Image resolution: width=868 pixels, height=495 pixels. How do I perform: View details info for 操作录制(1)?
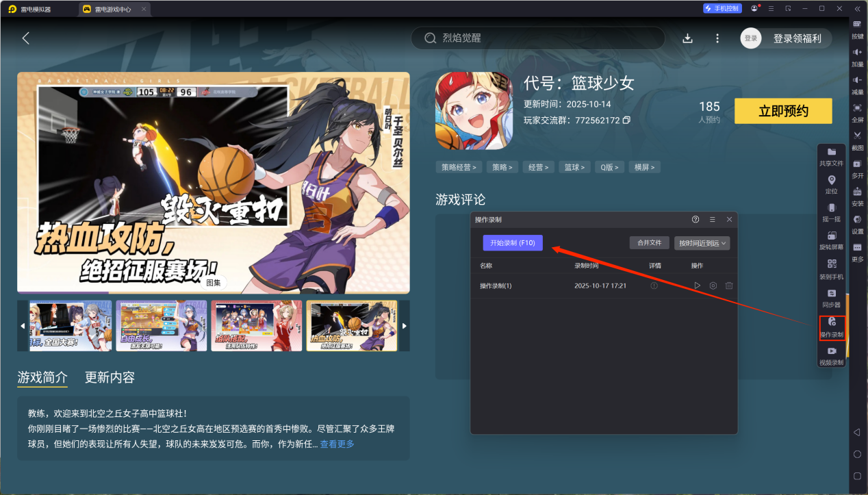pos(654,285)
